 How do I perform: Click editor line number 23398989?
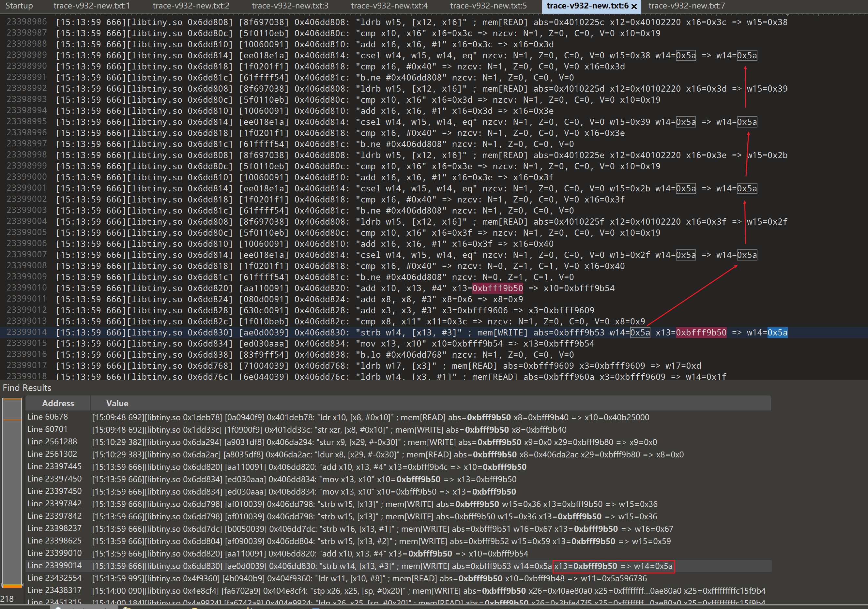coord(26,55)
